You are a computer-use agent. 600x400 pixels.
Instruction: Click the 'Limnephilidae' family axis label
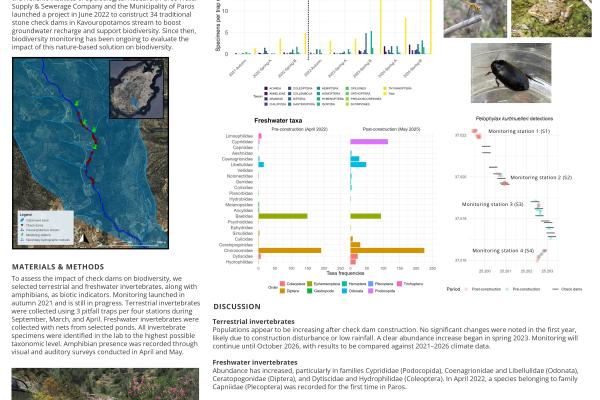tap(239, 136)
